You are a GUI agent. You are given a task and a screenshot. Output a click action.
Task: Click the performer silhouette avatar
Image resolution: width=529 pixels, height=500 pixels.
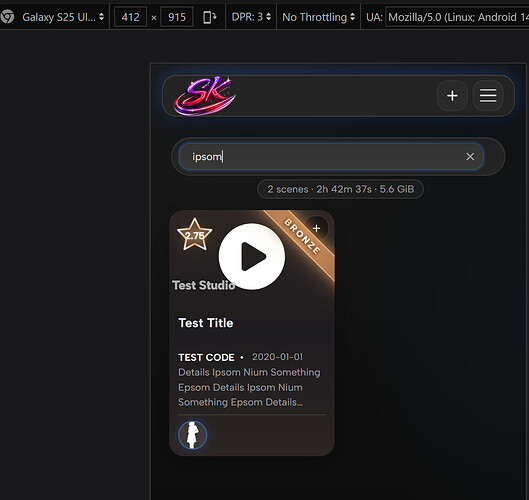coord(192,435)
